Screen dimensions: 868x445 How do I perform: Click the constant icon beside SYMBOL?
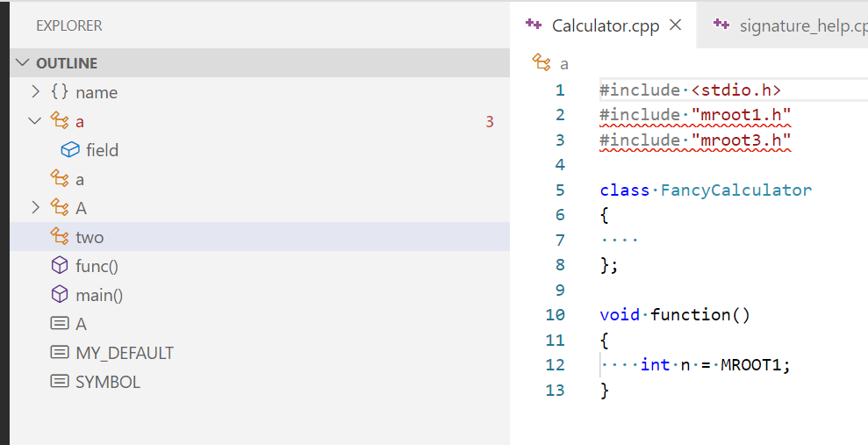(x=59, y=381)
